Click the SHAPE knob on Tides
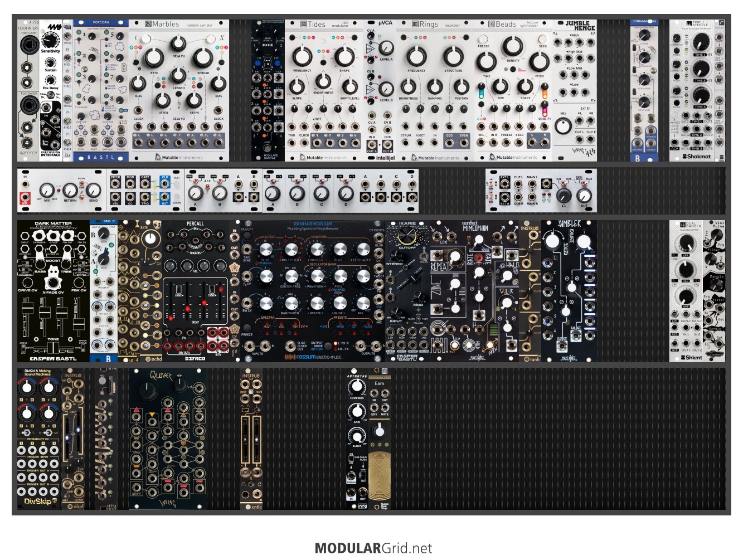The width and height of the screenshot is (748, 560). pyautogui.click(x=344, y=56)
